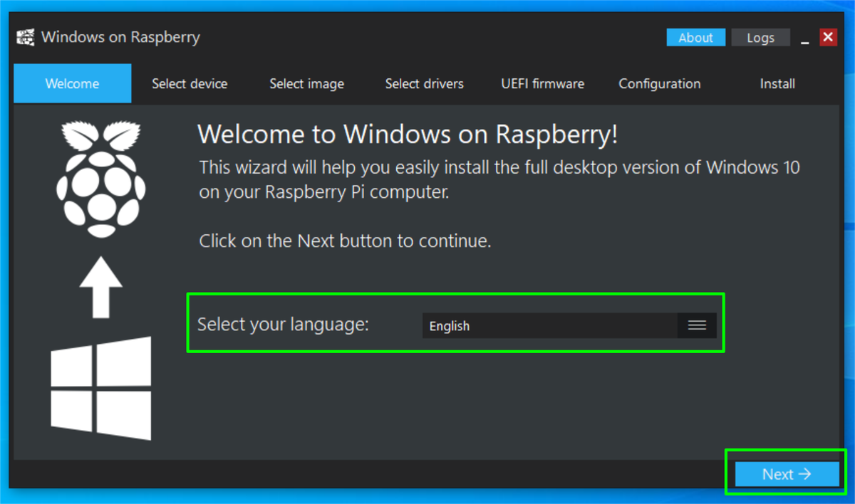Click the About button

pyautogui.click(x=695, y=37)
